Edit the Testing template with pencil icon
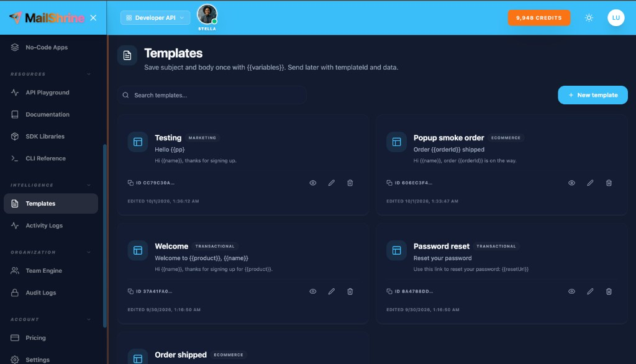The image size is (636, 364). (332, 183)
